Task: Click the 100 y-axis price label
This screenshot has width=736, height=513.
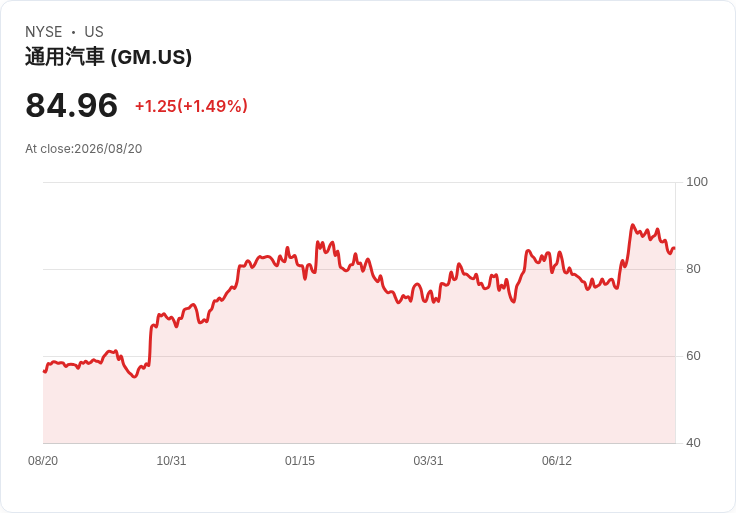Action: click(x=697, y=182)
